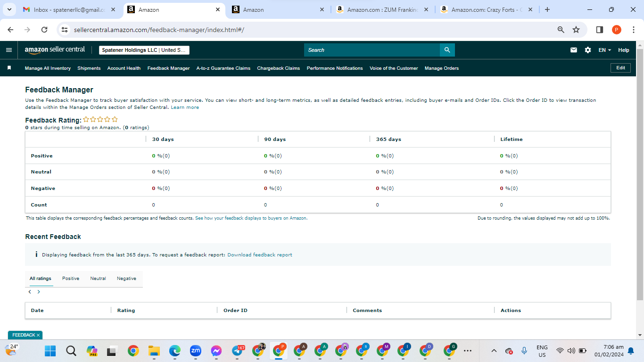Viewport: 644px width, 362px height.
Task: Open Telegram from the taskbar
Action: tap(238, 351)
